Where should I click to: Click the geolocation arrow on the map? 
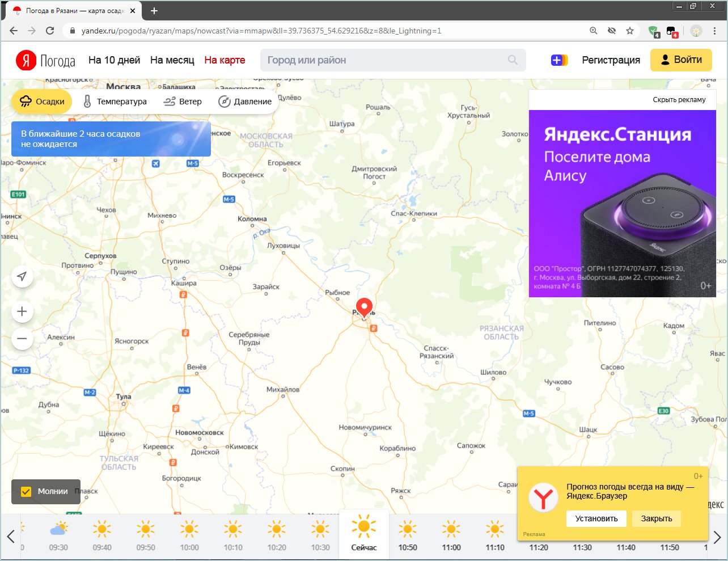(22, 277)
